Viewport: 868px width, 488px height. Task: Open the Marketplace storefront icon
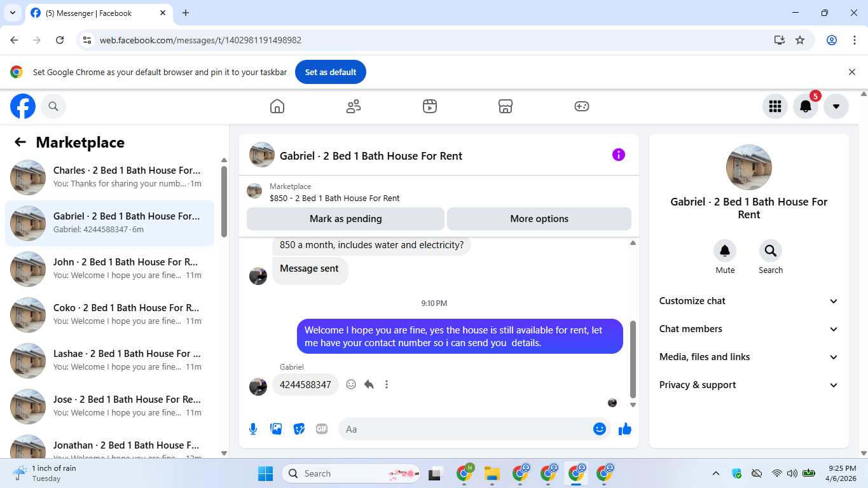[x=506, y=106]
